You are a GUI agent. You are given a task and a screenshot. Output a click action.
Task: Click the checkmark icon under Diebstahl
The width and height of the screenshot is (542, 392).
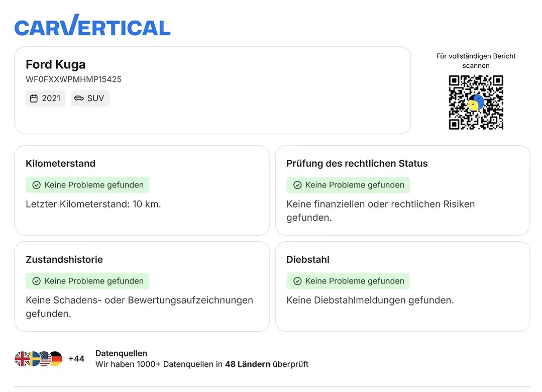297,281
